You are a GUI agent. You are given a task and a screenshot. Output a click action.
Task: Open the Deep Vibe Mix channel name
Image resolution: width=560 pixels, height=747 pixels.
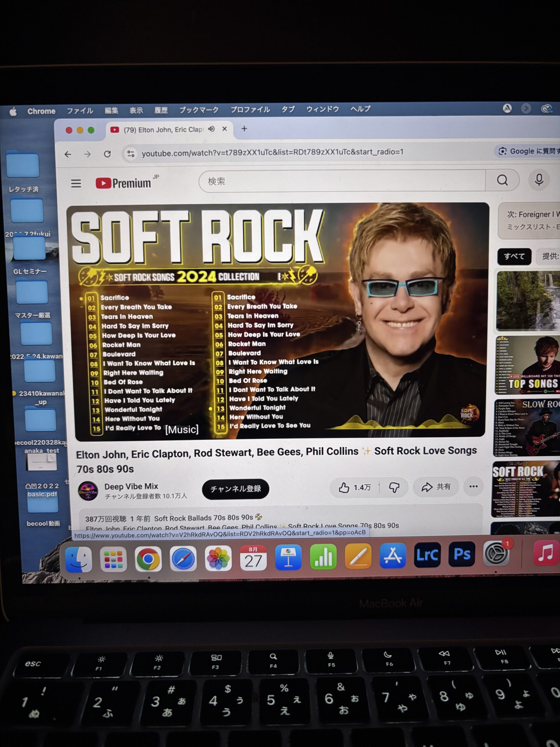click(131, 486)
